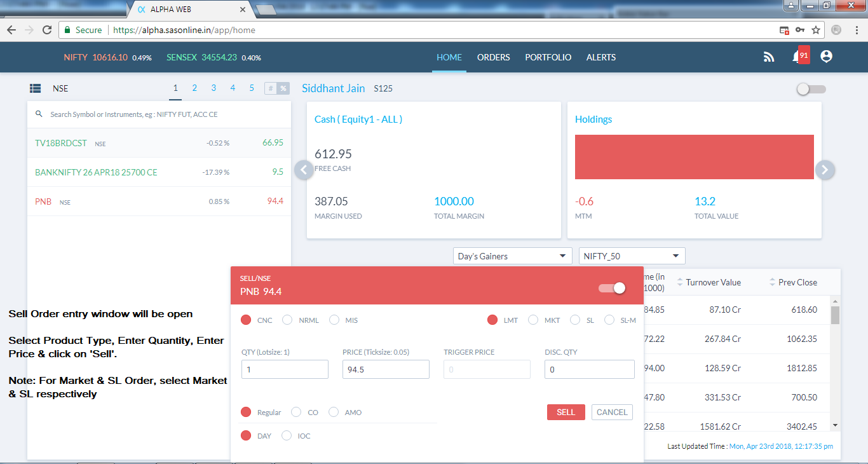Go to HOME tab
The width and height of the screenshot is (868, 464).
pyautogui.click(x=449, y=57)
